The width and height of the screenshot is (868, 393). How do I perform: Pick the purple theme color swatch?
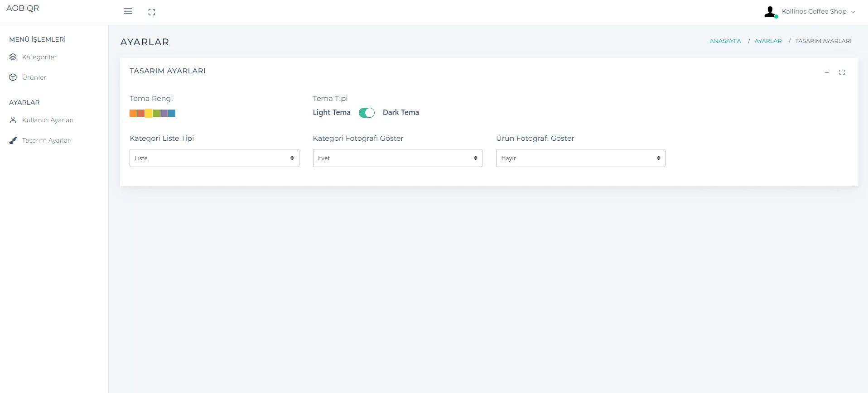(164, 113)
